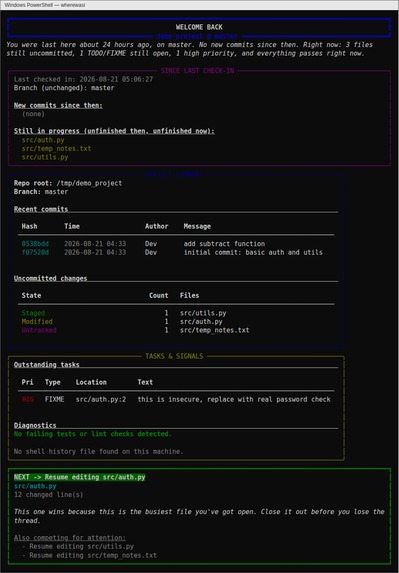Click the red 'HIG' priority value
The image size is (399, 573).
27,399
